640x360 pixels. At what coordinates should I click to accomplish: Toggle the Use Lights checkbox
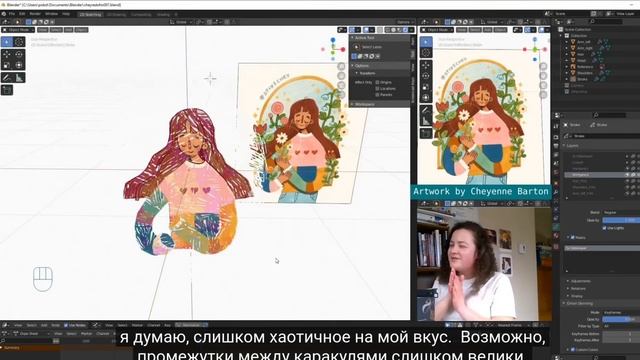point(604,228)
